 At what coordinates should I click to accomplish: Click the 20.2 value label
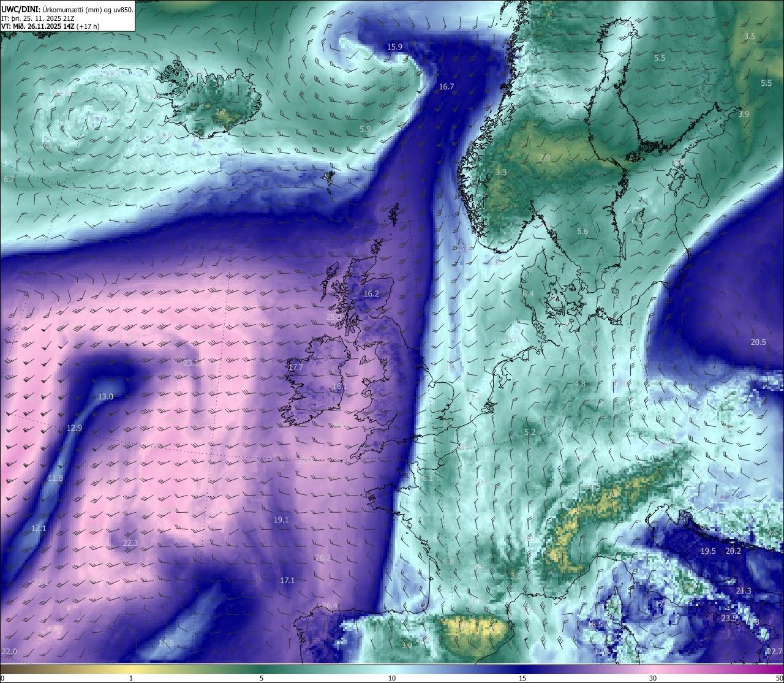[733, 551]
